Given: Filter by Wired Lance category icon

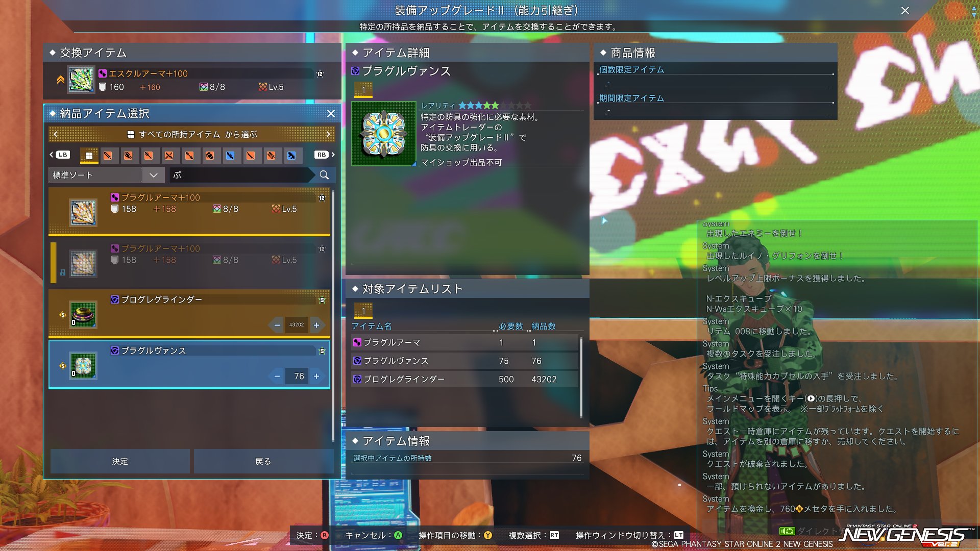Looking at the screenshot, I should tap(128, 155).
